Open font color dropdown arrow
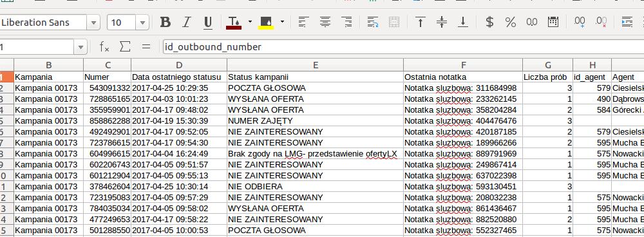644x237 pixels. tap(250, 22)
